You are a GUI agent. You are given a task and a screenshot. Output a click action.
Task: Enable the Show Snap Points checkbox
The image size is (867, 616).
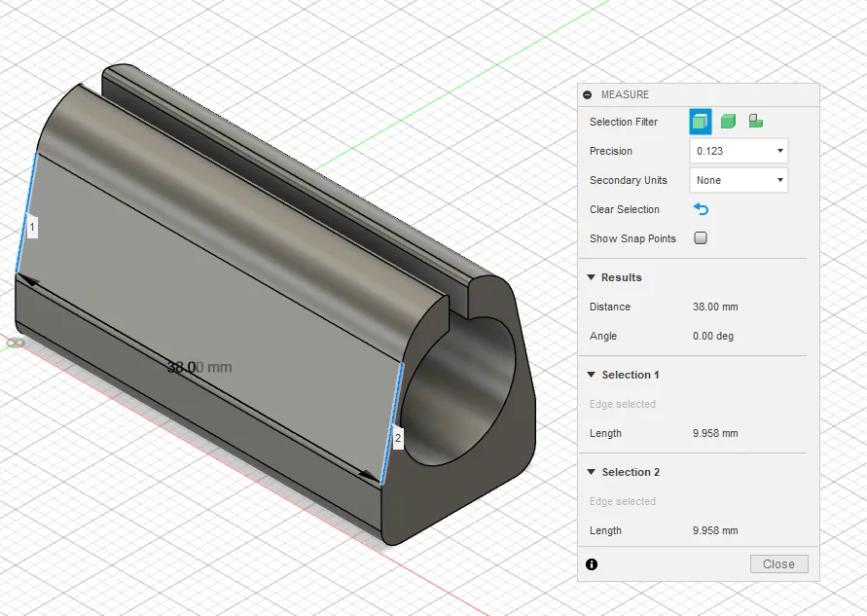tap(701, 237)
